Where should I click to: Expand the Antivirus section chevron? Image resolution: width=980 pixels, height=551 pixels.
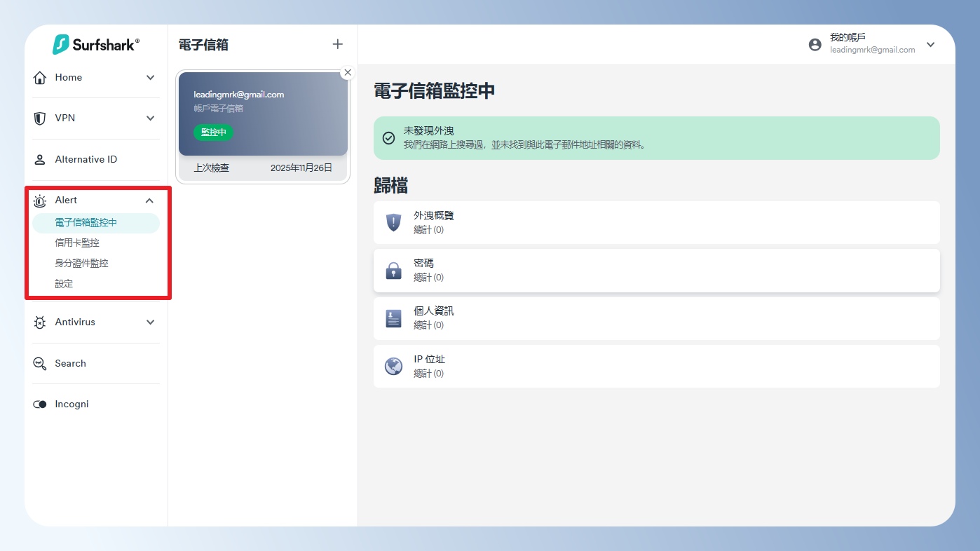pyautogui.click(x=150, y=322)
